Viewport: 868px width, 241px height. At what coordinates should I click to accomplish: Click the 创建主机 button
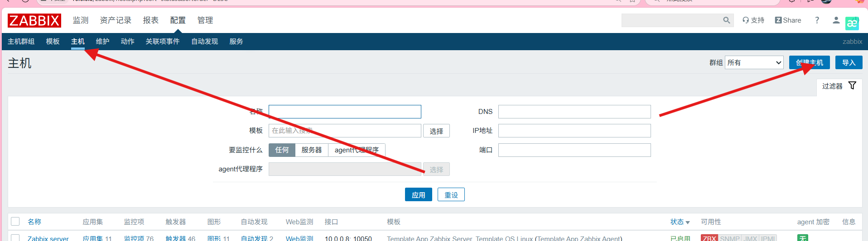click(810, 62)
